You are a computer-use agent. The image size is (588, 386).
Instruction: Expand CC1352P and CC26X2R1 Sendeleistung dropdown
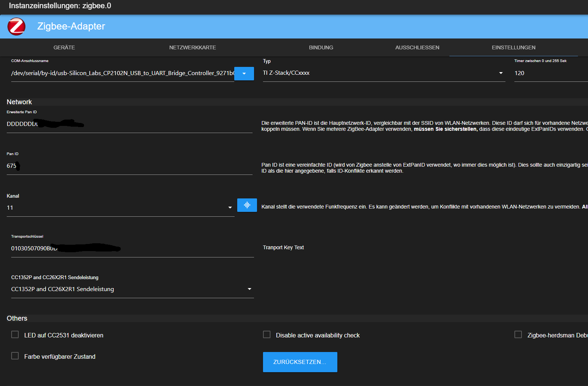click(133, 289)
